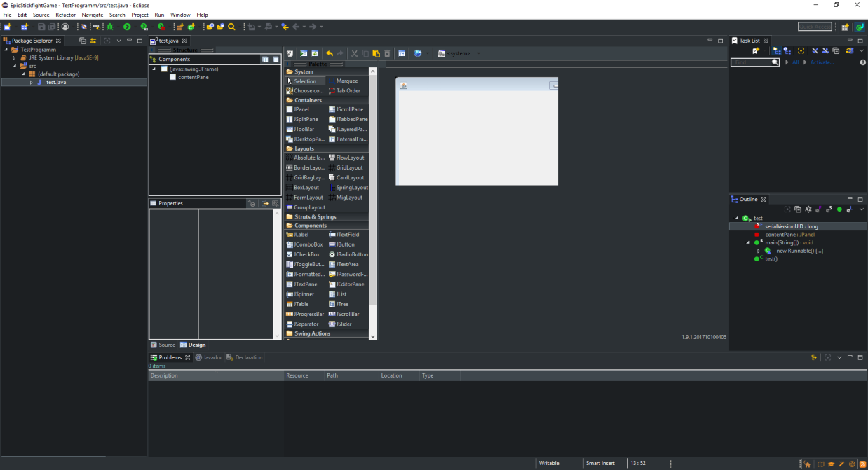Screen dimensions: 868x470
Task: Click the Struts & Springs palette category
Action: click(x=326, y=216)
